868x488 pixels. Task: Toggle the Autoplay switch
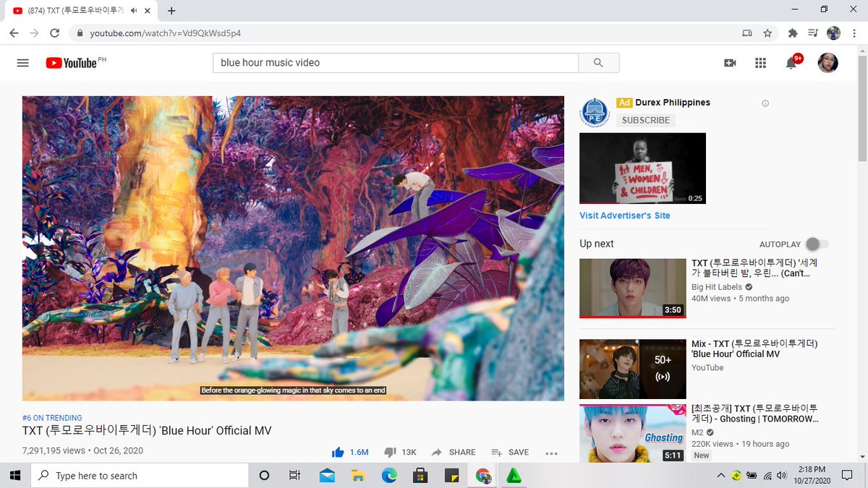tap(817, 244)
